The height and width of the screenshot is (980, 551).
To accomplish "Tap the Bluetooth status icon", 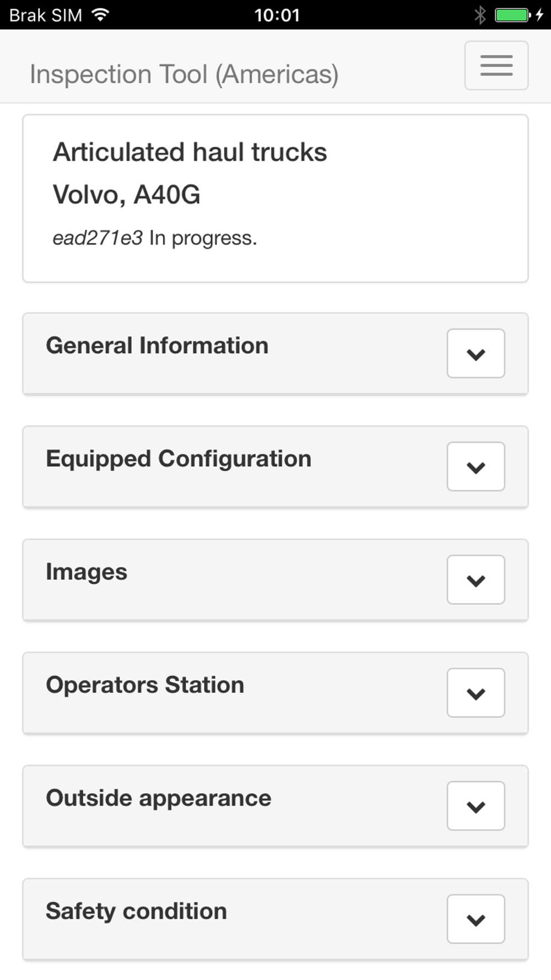I will pos(480,15).
